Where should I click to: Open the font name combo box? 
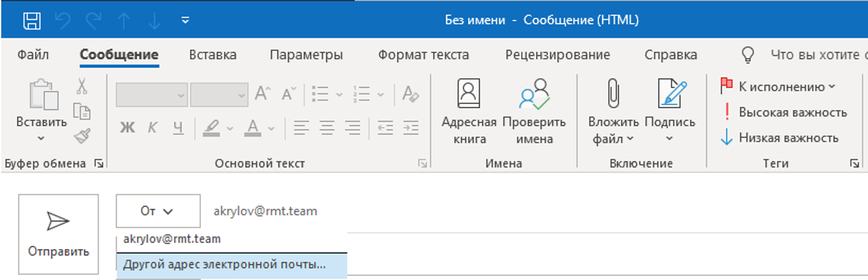(152, 94)
